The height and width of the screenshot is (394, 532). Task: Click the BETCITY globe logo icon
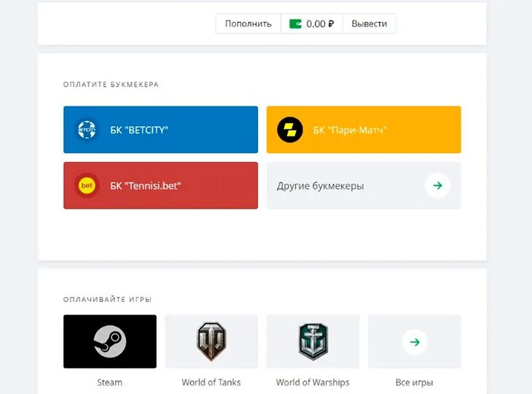[87, 130]
